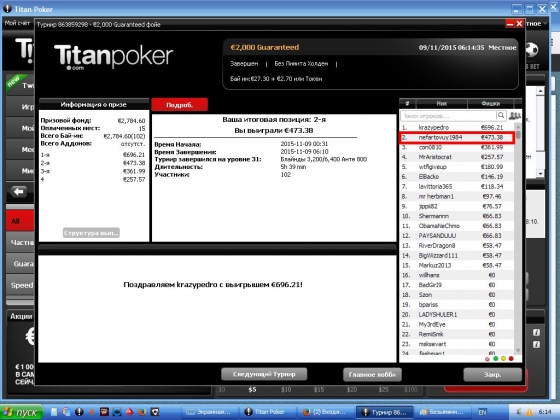The width and height of the screenshot is (560, 420).
Task: Click the up arrow of the player list scrollbar
Action: (x=518, y=127)
